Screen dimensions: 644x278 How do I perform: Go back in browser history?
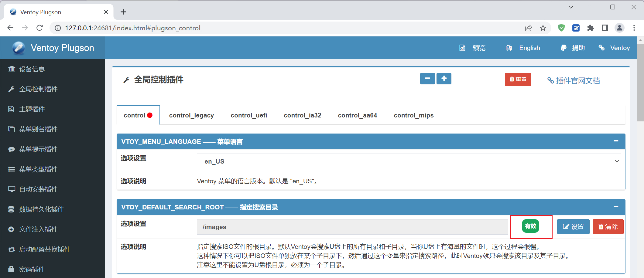tap(10, 28)
